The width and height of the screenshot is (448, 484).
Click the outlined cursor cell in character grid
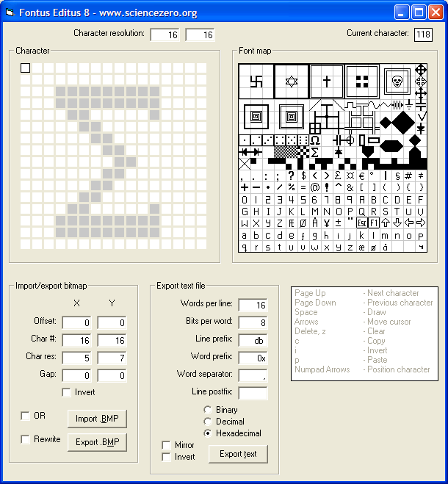click(x=26, y=68)
